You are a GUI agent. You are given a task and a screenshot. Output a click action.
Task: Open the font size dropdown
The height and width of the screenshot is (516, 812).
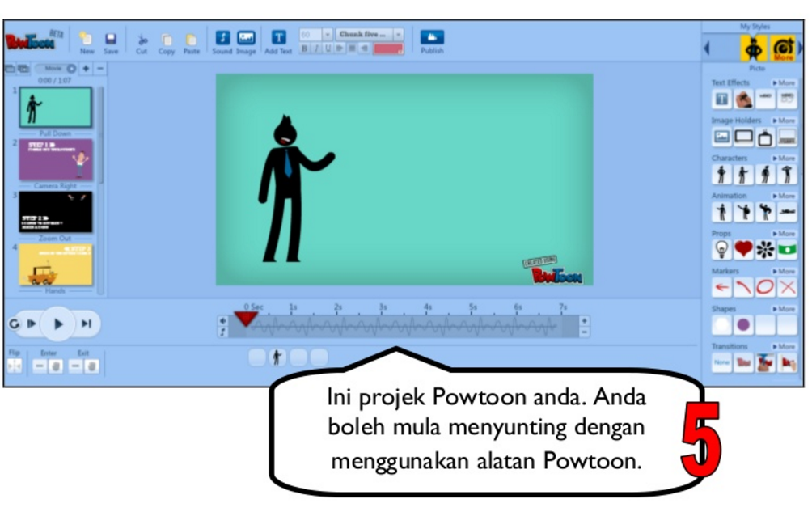tap(327, 34)
